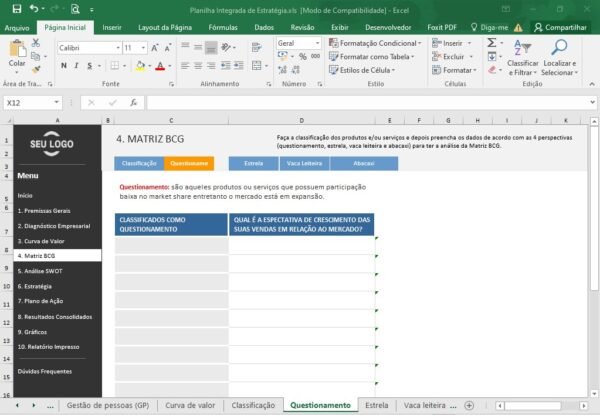Decrease the decimal places
This screenshot has width=600, height=415.
tap(296, 70)
